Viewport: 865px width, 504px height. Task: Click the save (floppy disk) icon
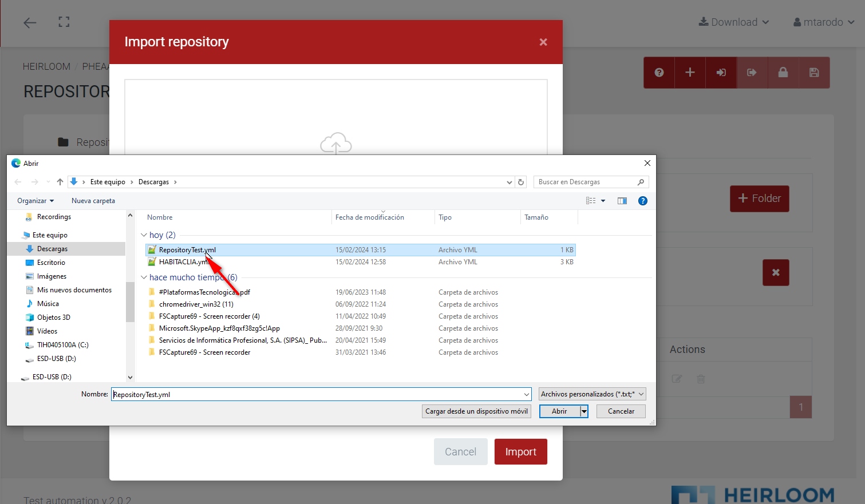pos(813,73)
